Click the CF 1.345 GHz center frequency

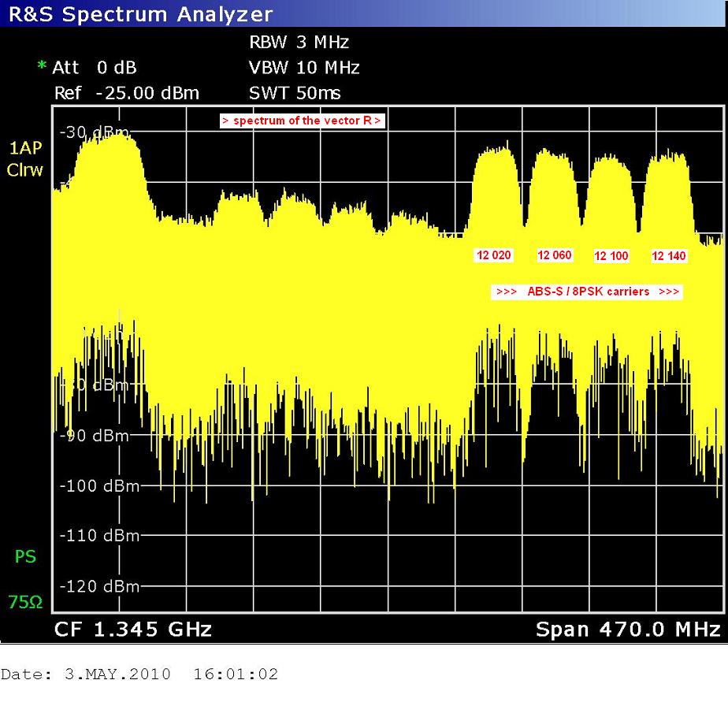click(x=132, y=630)
